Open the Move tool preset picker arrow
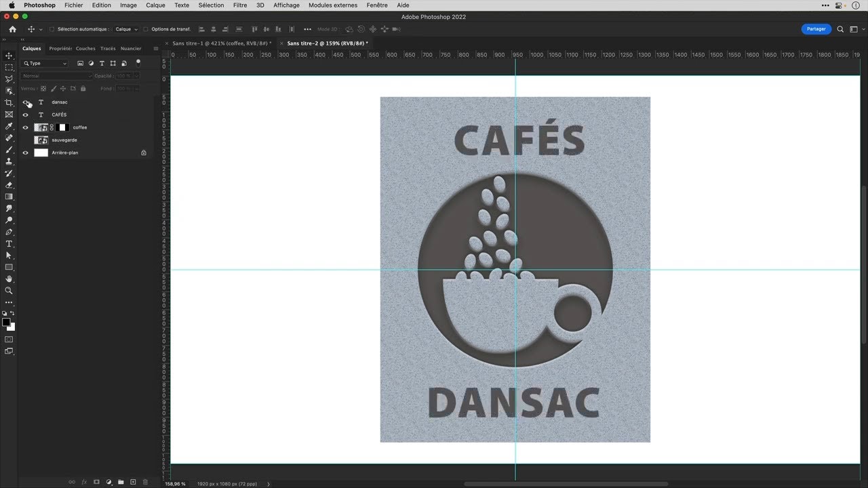Screen dimensions: 868x488 pos(41,30)
